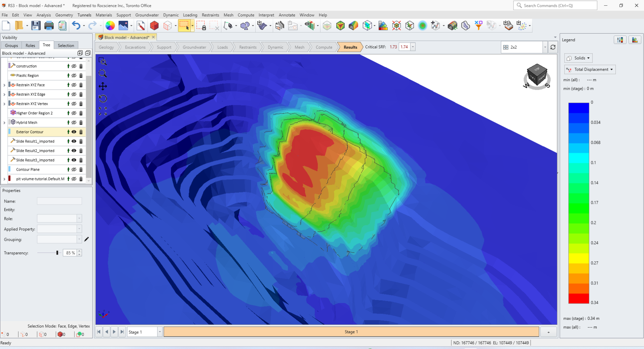This screenshot has width=644, height=349.
Task: Click the zoom extents icon in viewport
Action: 103,111
